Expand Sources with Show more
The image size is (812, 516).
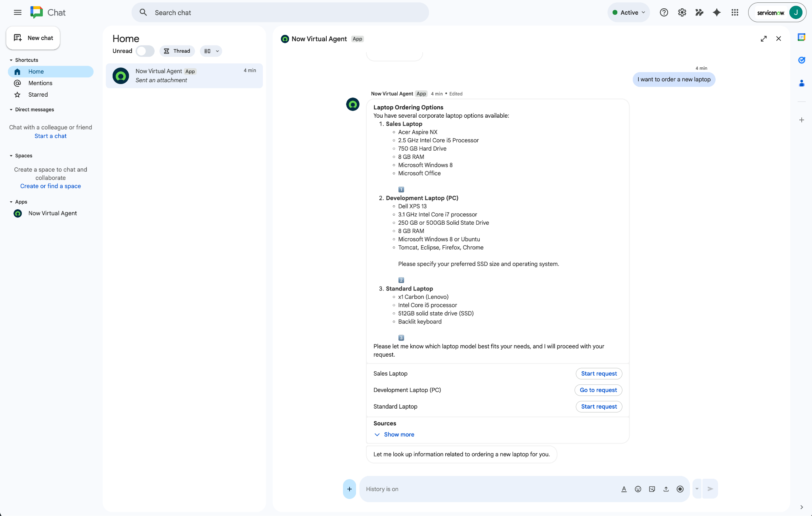(x=394, y=434)
